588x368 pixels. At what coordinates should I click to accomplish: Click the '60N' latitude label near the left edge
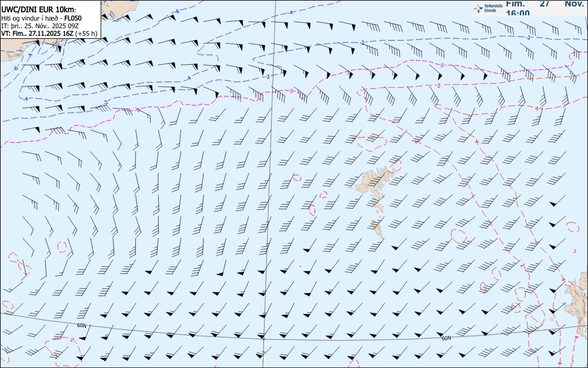81,326
